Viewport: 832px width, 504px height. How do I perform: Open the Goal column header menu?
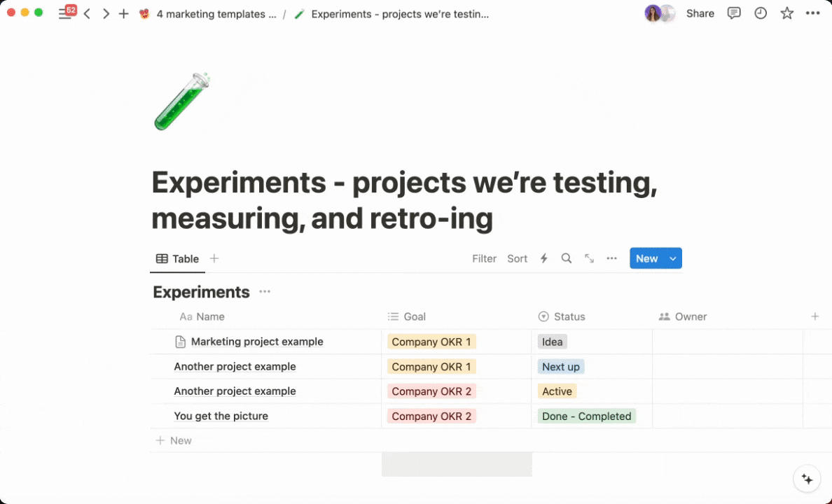[x=414, y=316]
